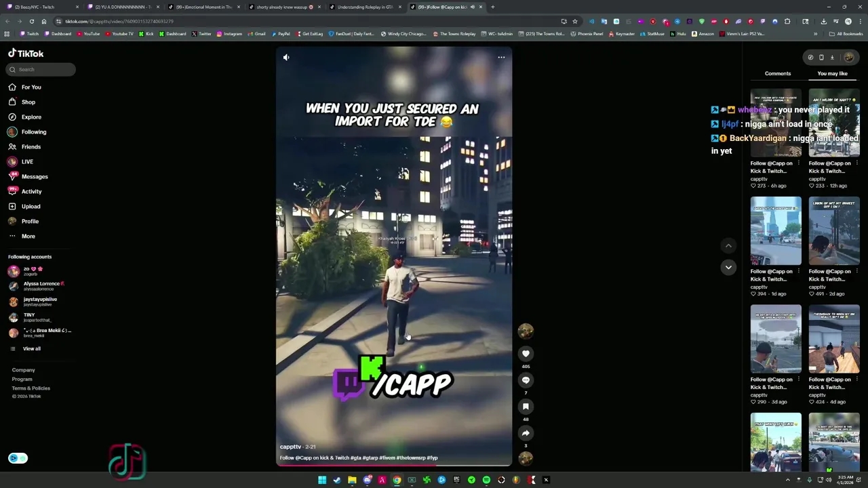Expand Terms & Policies footer section
The width and height of the screenshot is (868, 488).
[x=31, y=388]
